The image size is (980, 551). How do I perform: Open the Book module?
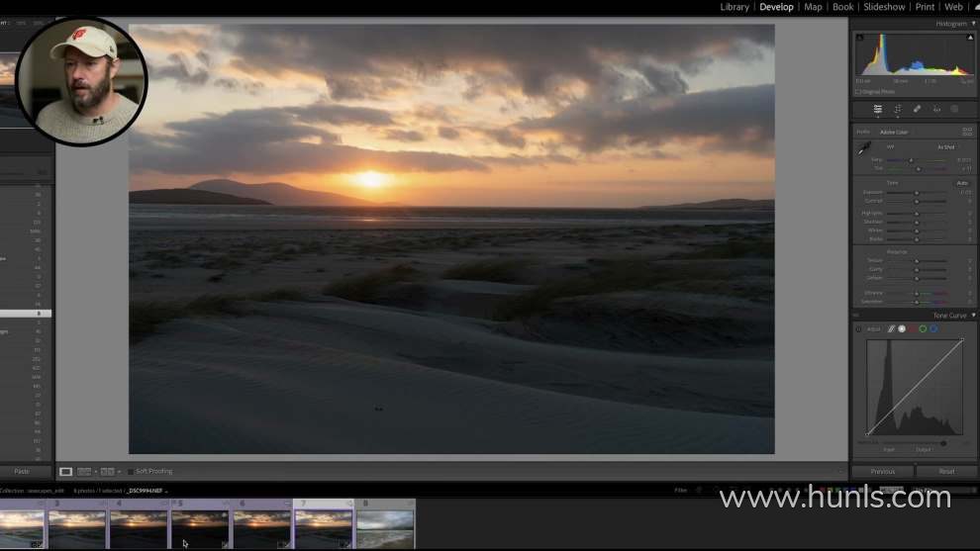click(842, 7)
